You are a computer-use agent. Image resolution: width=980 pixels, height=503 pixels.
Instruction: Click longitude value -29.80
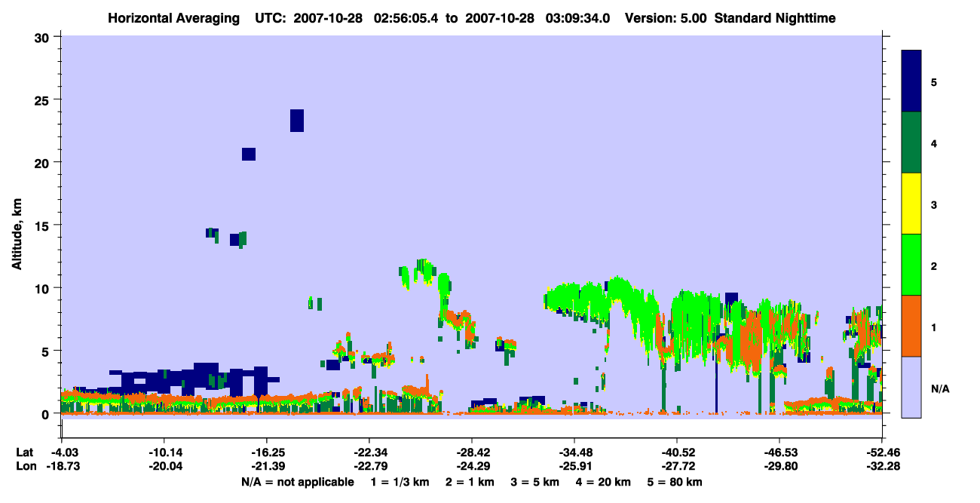click(779, 466)
